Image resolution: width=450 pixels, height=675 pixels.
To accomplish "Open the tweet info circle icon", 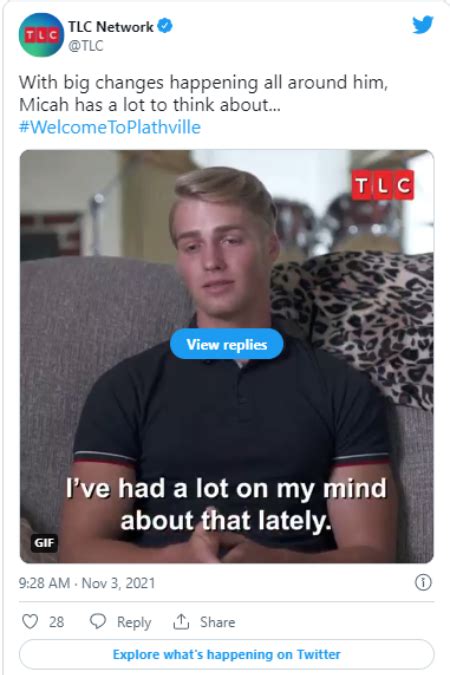I will point(423,582).
